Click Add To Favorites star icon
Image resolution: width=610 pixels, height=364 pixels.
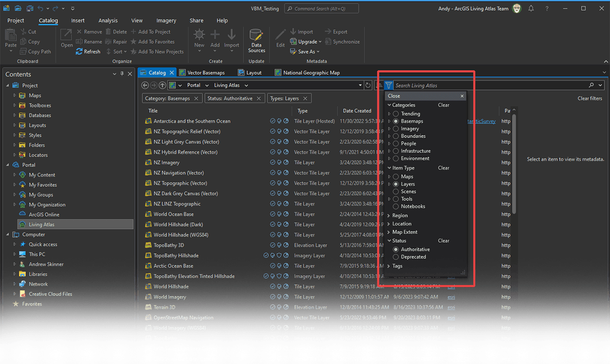(x=134, y=42)
